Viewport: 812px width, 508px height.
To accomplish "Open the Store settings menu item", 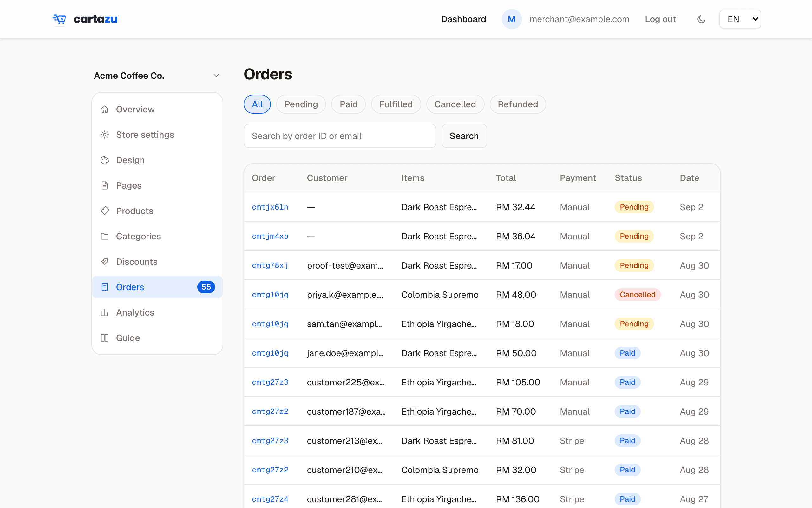I will 157,135.
